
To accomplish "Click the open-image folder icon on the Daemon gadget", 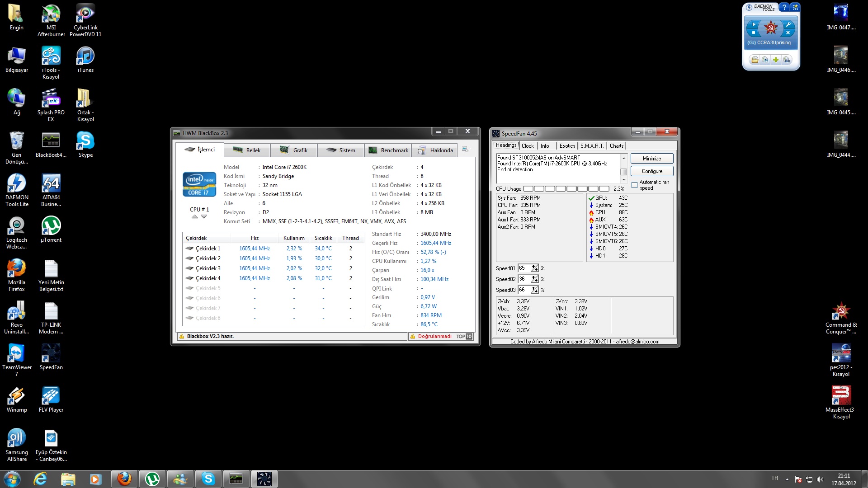I will point(755,60).
